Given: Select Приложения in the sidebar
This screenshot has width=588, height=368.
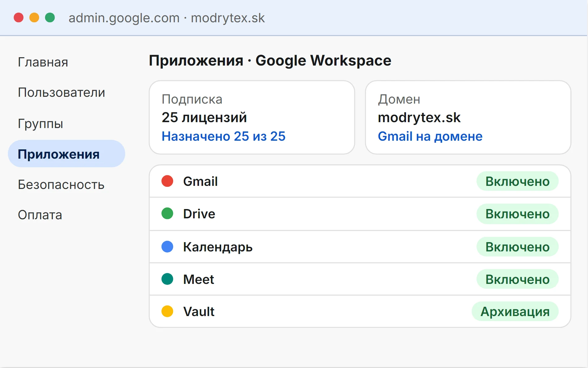Looking at the screenshot, I should (66, 154).
